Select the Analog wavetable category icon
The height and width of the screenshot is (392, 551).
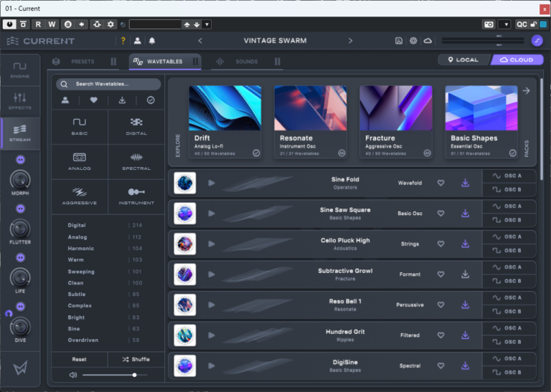pos(80,158)
